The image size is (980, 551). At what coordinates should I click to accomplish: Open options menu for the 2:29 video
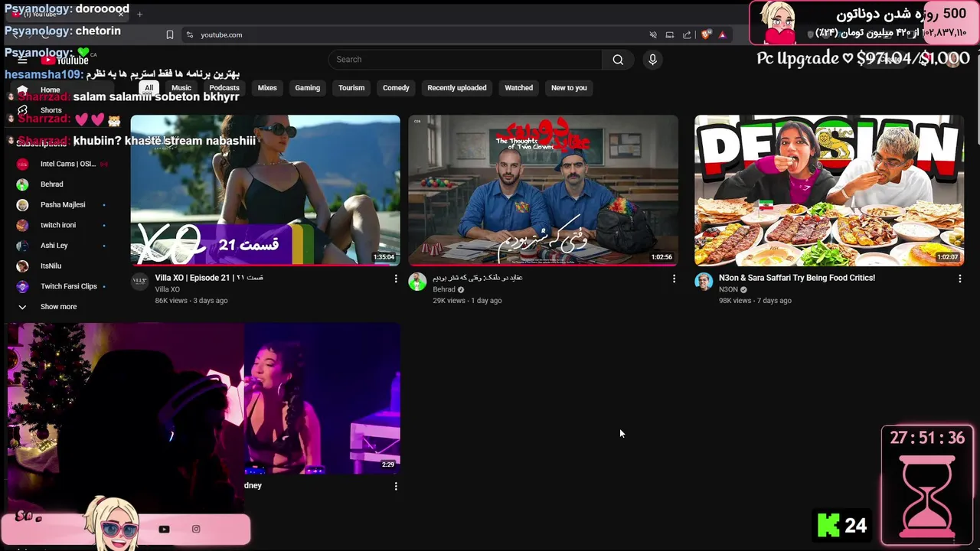coord(396,486)
